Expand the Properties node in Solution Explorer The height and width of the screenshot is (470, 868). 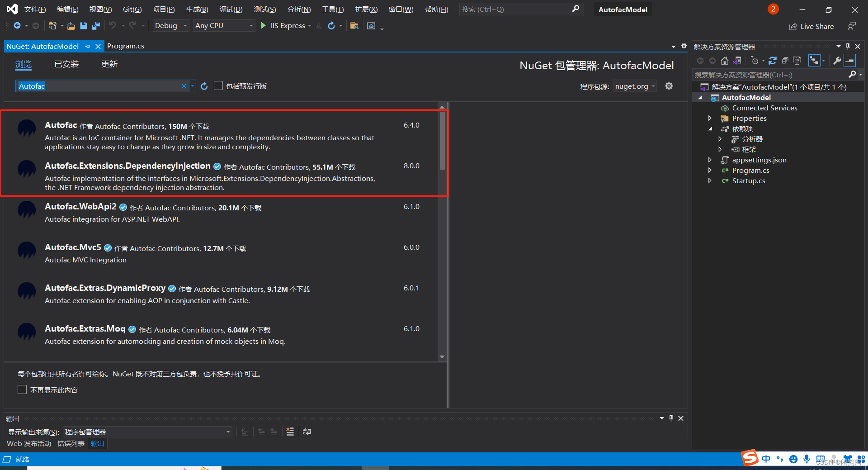coord(710,118)
